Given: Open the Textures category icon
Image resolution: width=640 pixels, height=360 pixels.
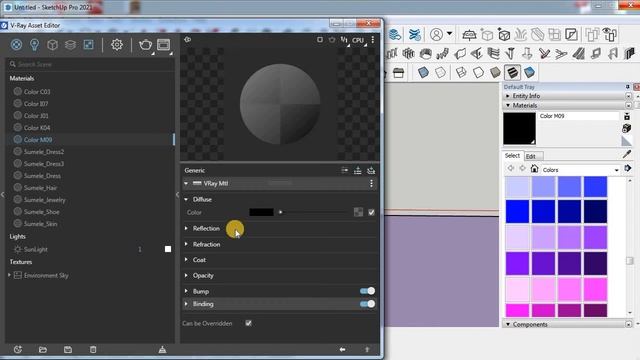Looking at the screenshot, I should point(89,44).
